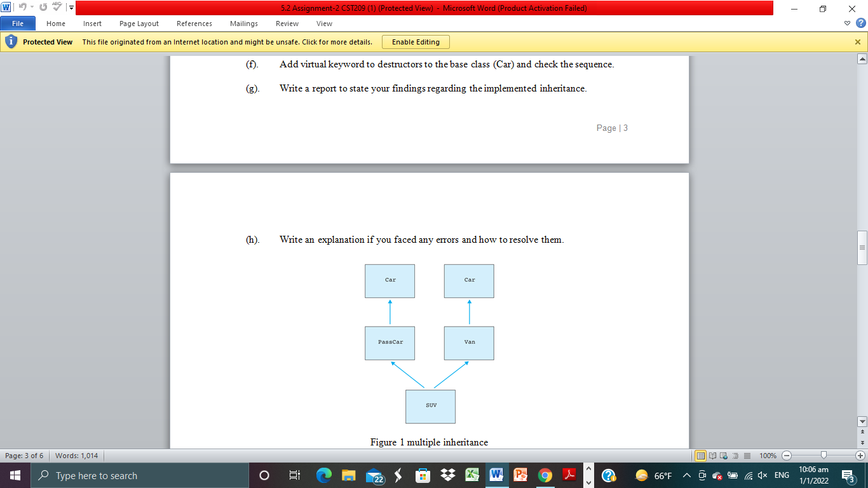The image size is (868, 488).
Task: Switch to Outline view
Action: point(736,456)
